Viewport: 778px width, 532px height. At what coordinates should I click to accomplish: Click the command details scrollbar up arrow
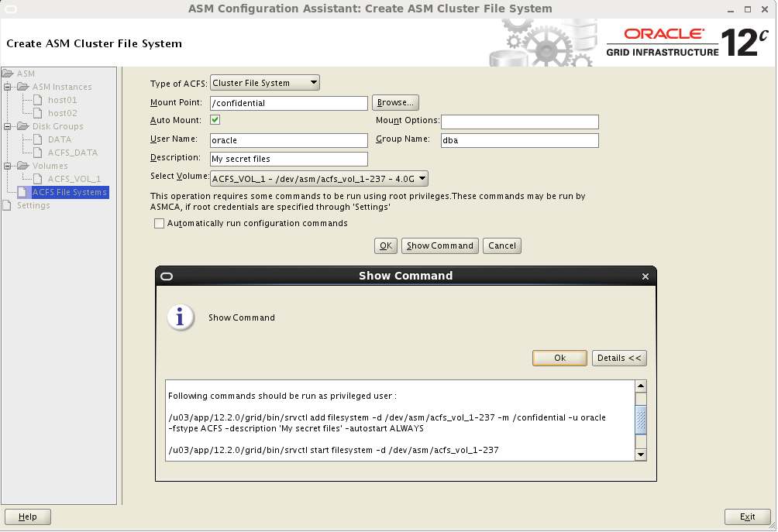(641, 386)
